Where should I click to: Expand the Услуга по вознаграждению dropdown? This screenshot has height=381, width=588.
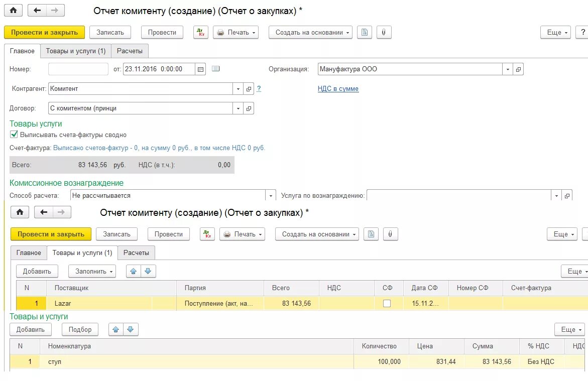coord(556,195)
